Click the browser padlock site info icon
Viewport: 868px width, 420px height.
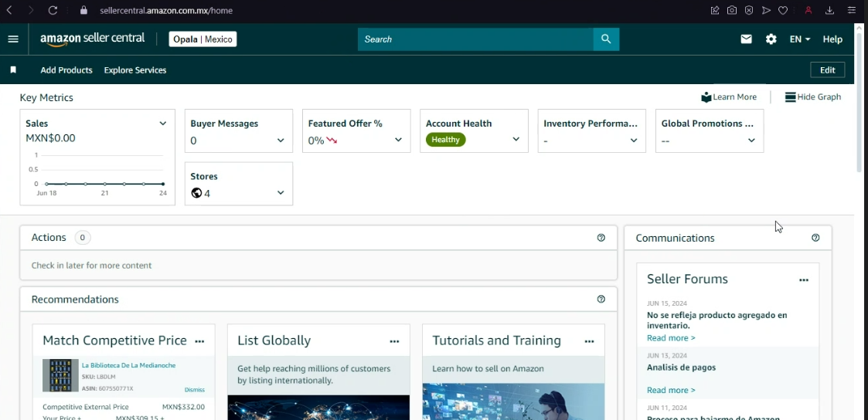(x=84, y=10)
